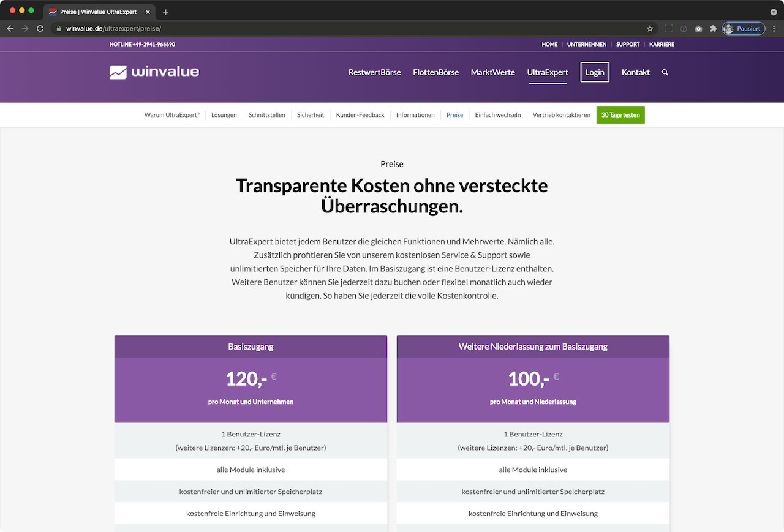
Task: Click the green dashed-square extension icon
Action: [x=668, y=28]
